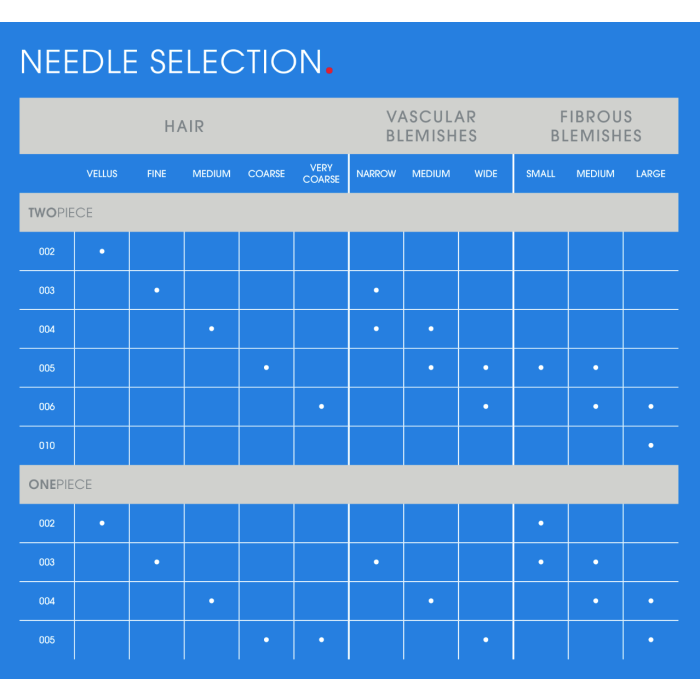Select the WIDE vascular column header

click(486, 174)
